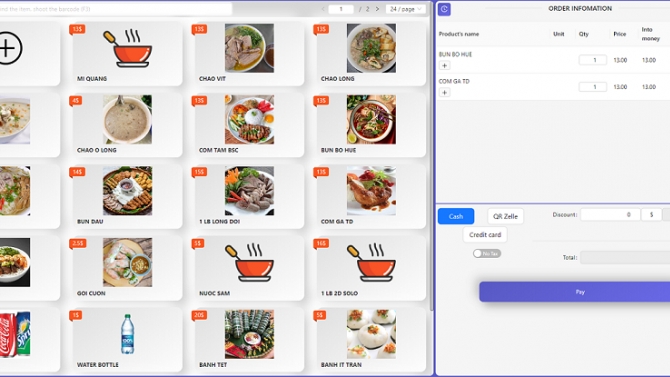670x377 pixels.
Task: Add WATER BOTTLE to the order
Action: (127, 339)
